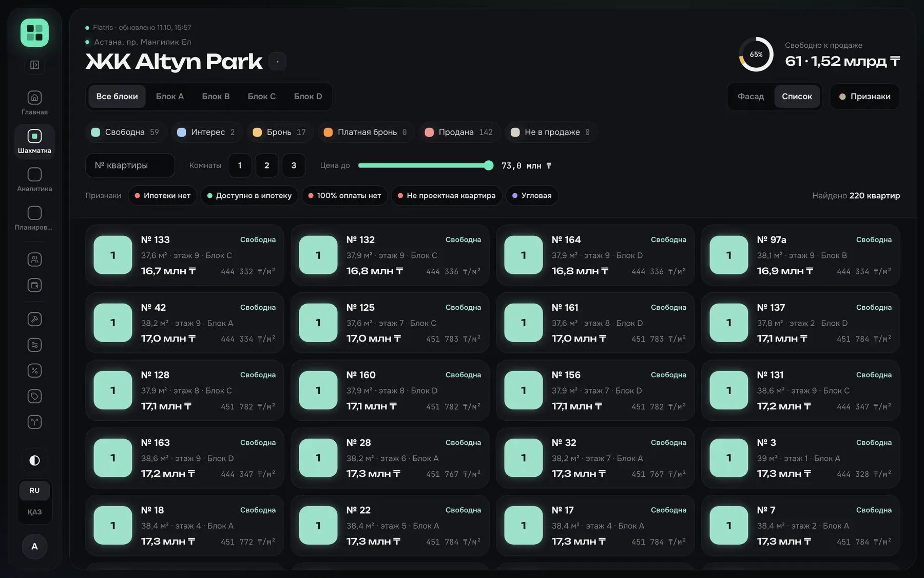Toggle the Продана status filter
The width and height of the screenshot is (924, 578).
[459, 132]
